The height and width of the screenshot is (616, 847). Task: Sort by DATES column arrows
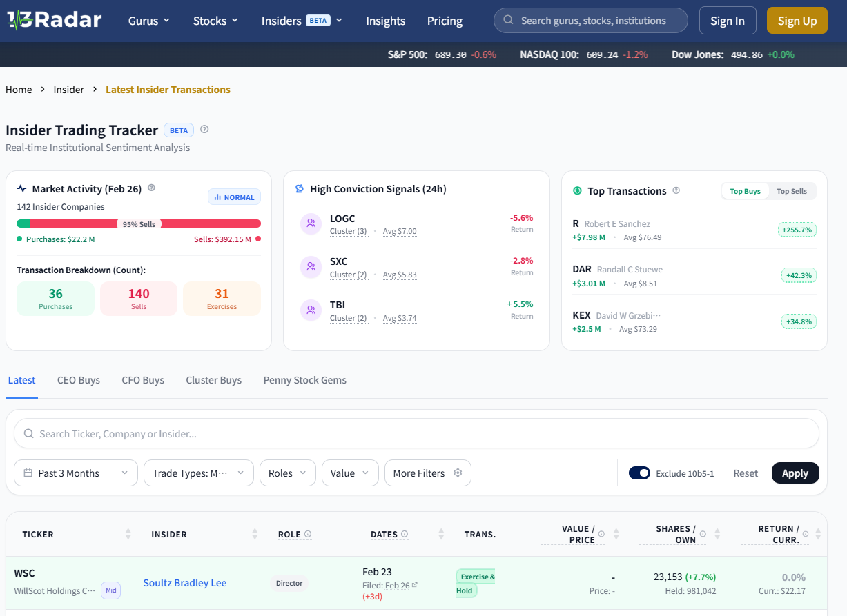click(x=440, y=534)
